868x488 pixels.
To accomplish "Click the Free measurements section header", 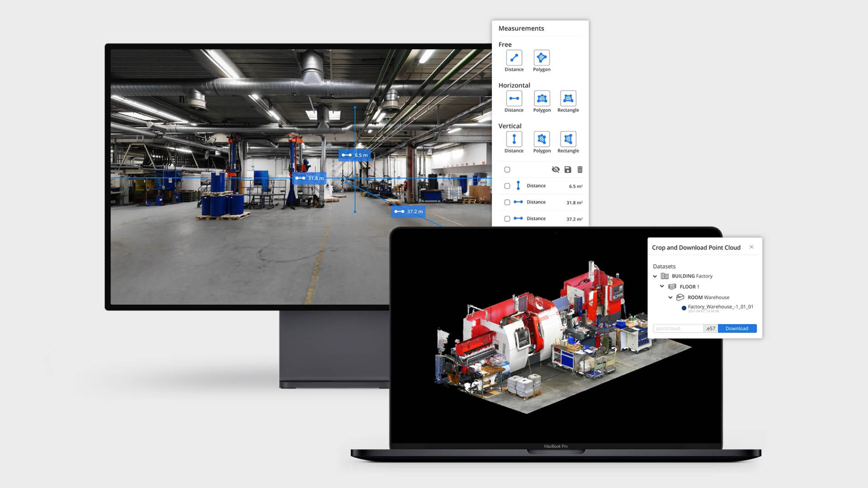I will 504,44.
